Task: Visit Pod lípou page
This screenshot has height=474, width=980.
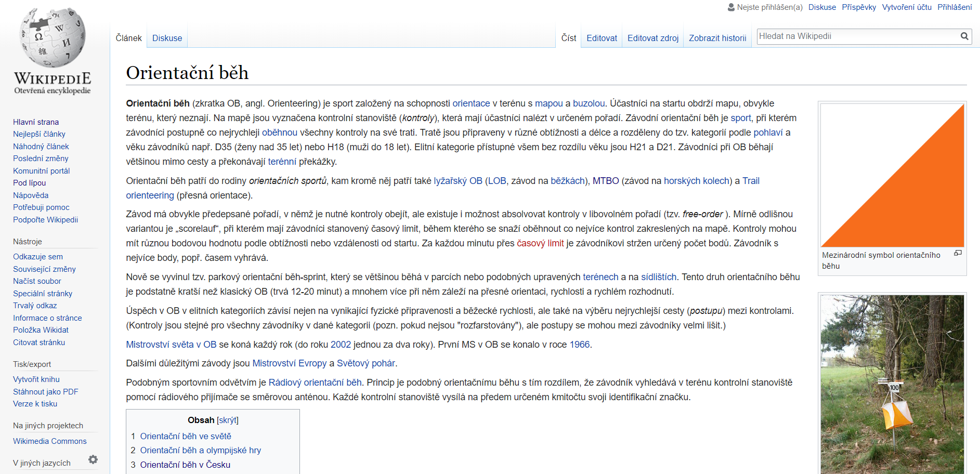Action: click(29, 183)
